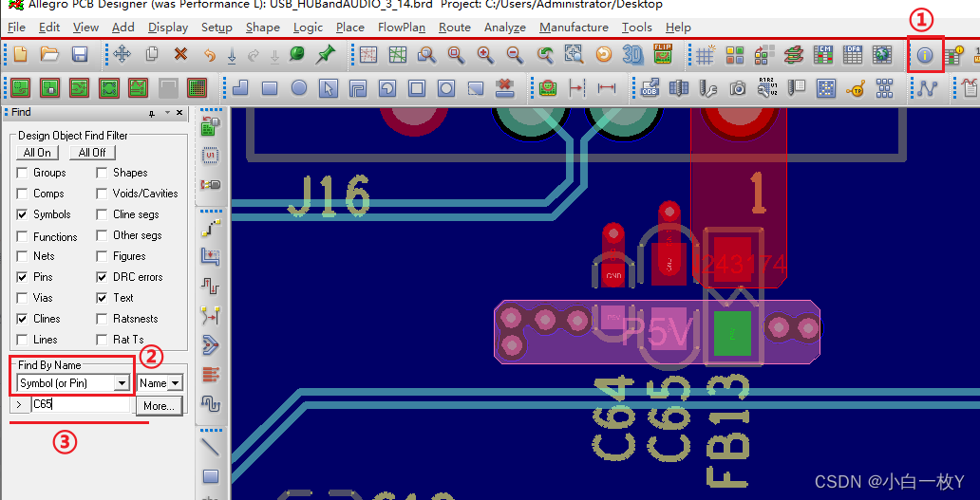Undo the last action with the orange arrow

(x=210, y=55)
